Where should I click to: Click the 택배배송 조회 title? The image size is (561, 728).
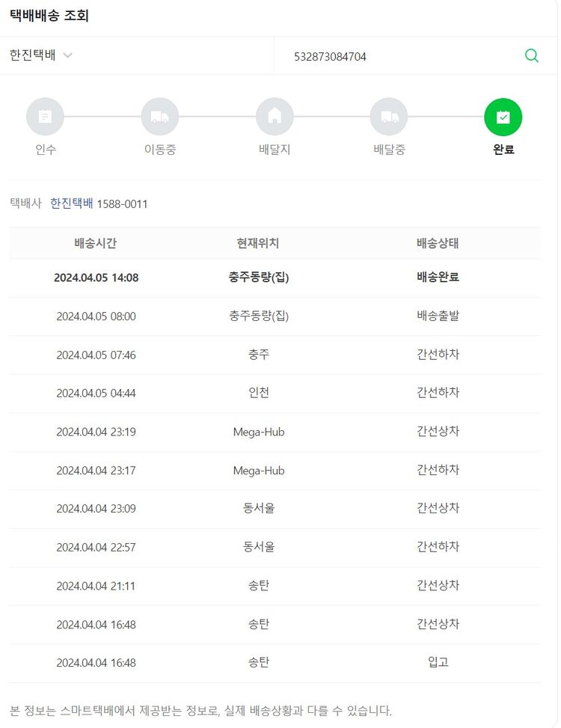pyautogui.click(x=49, y=16)
